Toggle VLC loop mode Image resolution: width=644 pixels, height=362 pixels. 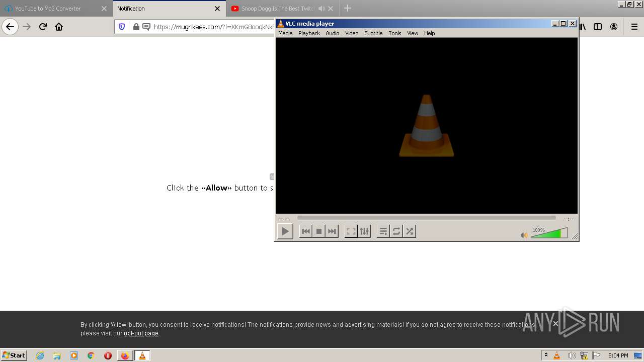[x=396, y=231]
